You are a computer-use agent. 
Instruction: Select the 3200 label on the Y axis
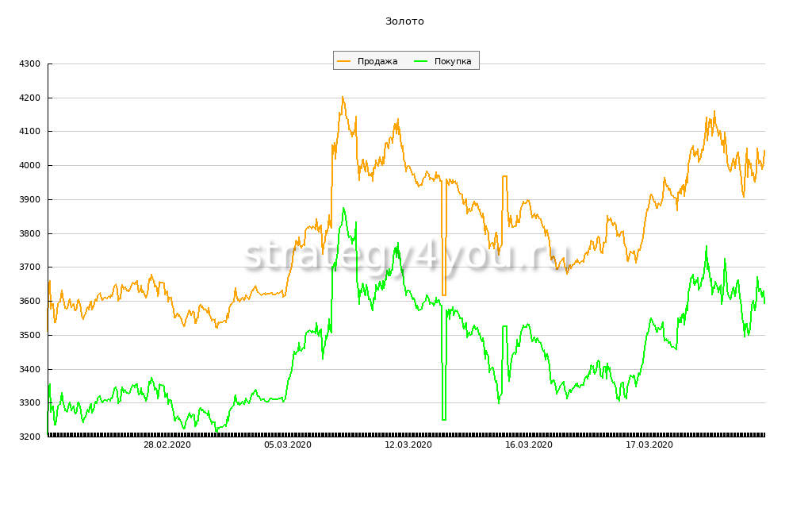(29, 437)
